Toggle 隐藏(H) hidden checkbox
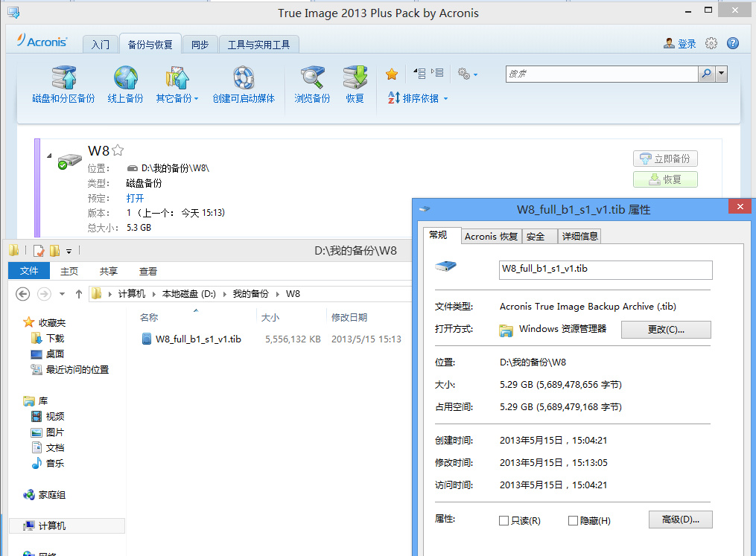 point(573,520)
